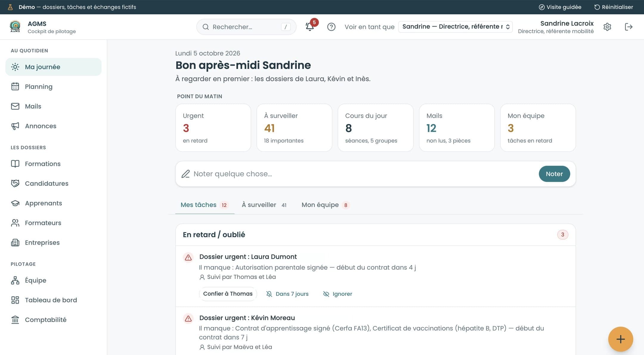Screen dimensions: 644x355
Task: Click the Rechercher search field
Action: pyautogui.click(x=246, y=27)
